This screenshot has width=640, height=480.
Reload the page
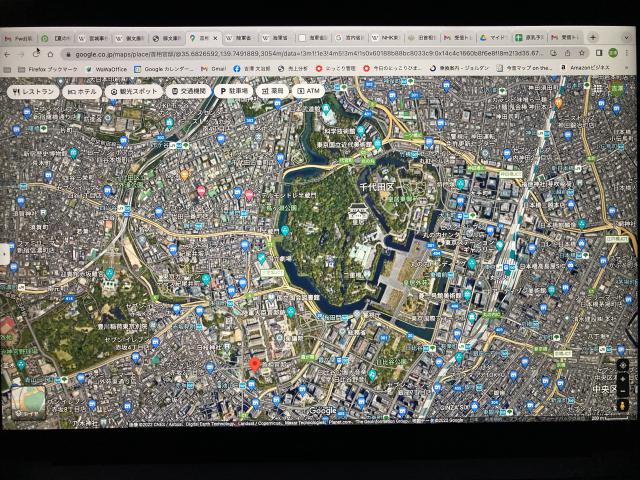click(x=36, y=53)
